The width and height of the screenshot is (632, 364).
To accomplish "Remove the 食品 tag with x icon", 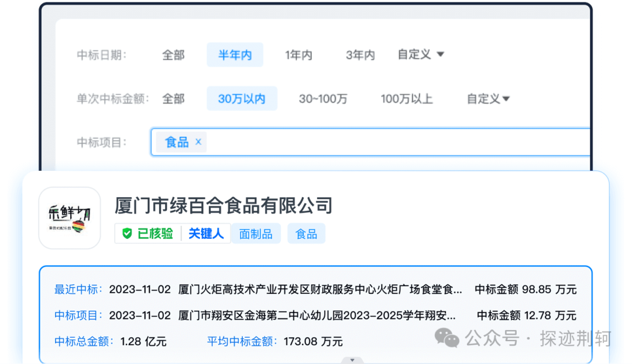I will 198,142.
